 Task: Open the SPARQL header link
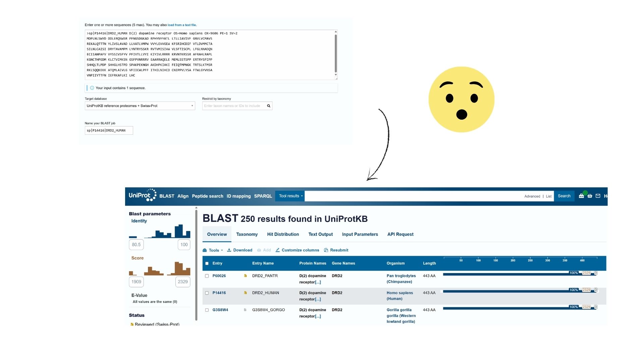tap(263, 196)
